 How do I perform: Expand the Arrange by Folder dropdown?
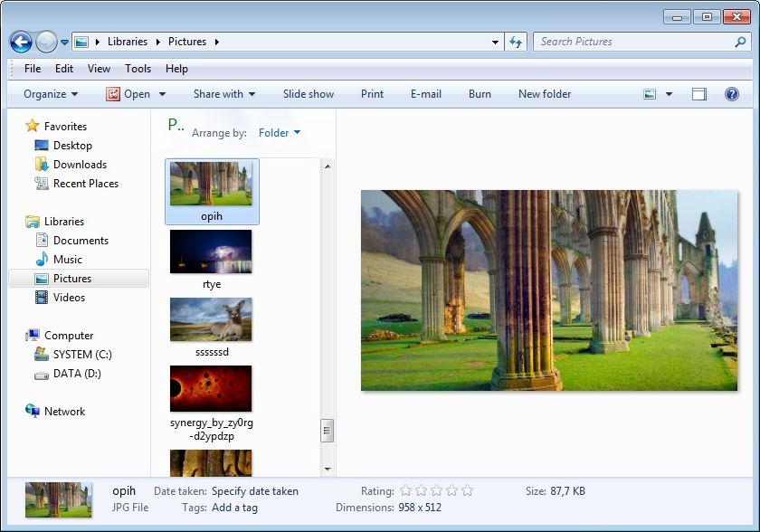279,133
